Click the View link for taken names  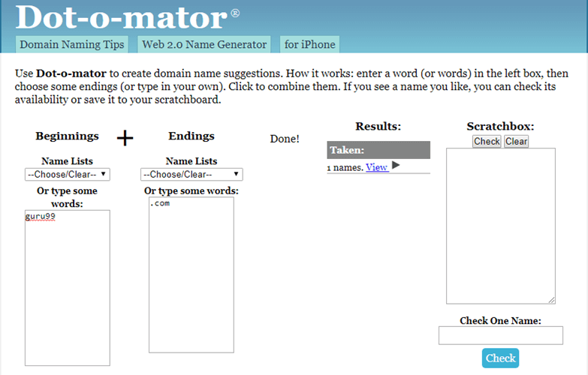pyautogui.click(x=376, y=167)
